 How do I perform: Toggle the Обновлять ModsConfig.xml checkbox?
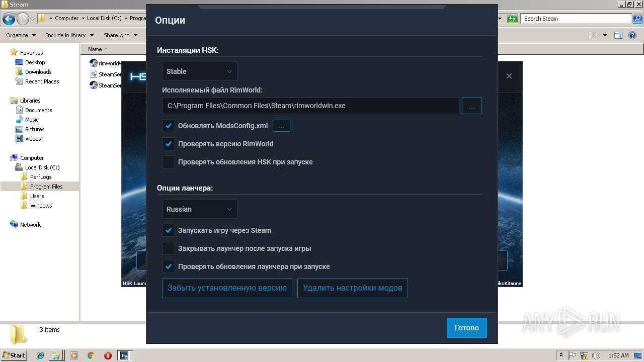169,126
